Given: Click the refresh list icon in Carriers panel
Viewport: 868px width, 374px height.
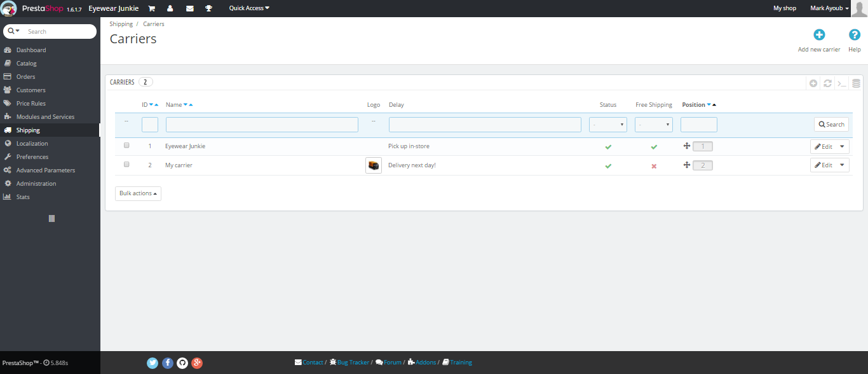Looking at the screenshot, I should [x=827, y=83].
